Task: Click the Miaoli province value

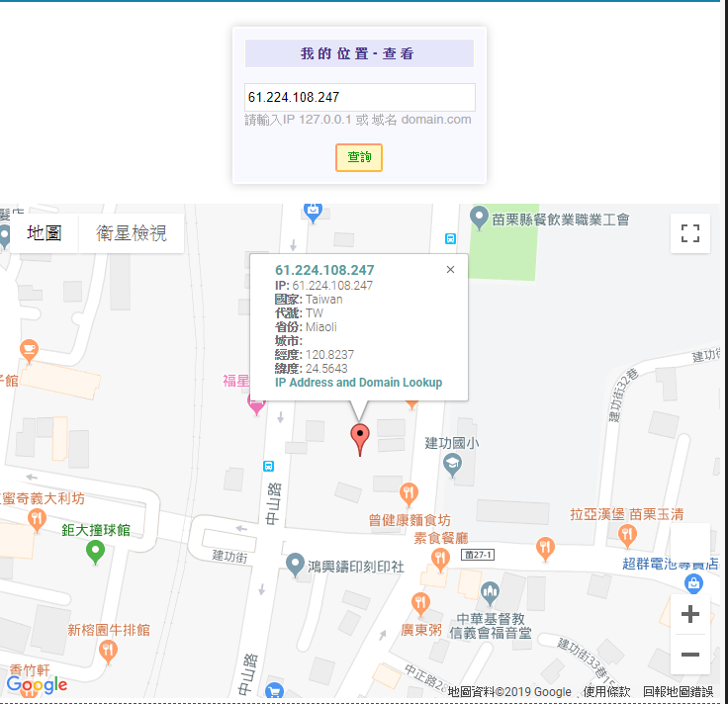Action: [x=320, y=327]
